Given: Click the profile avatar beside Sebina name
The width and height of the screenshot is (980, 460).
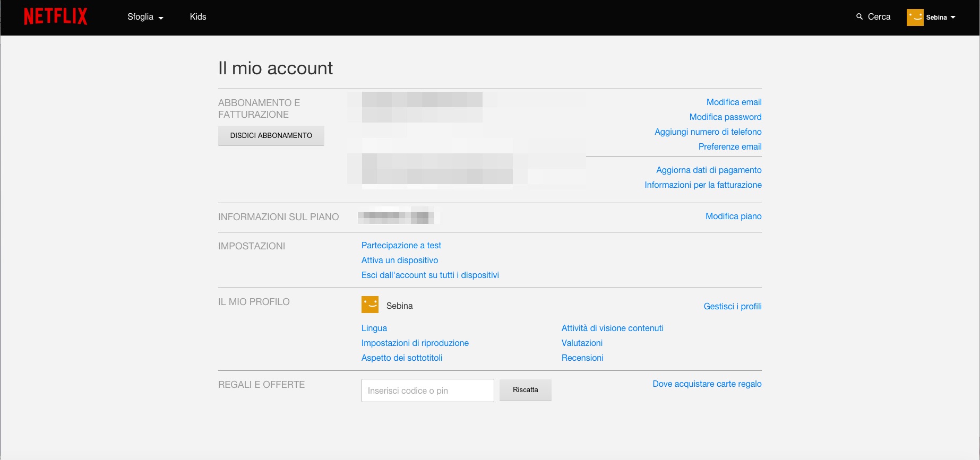Looking at the screenshot, I should pyautogui.click(x=370, y=305).
